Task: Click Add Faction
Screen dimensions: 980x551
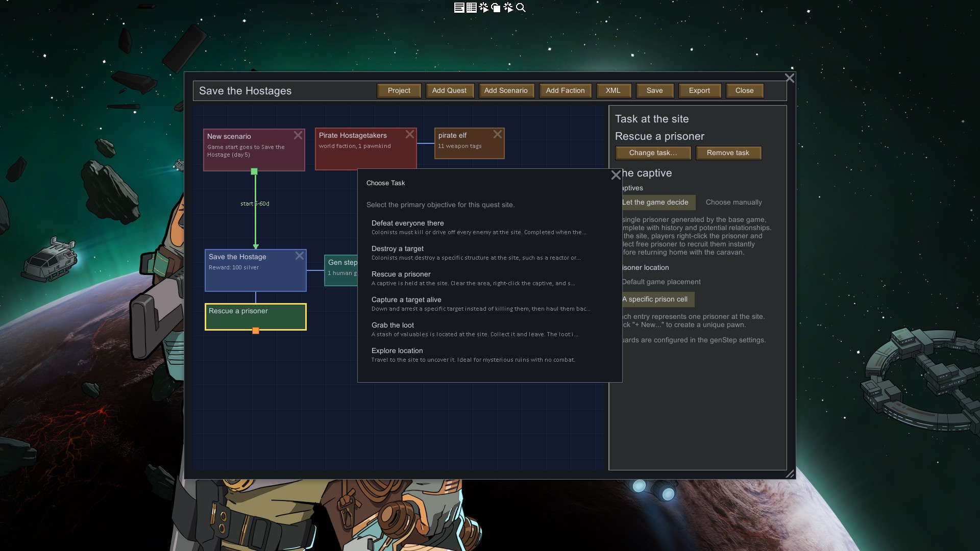Action: click(x=566, y=91)
